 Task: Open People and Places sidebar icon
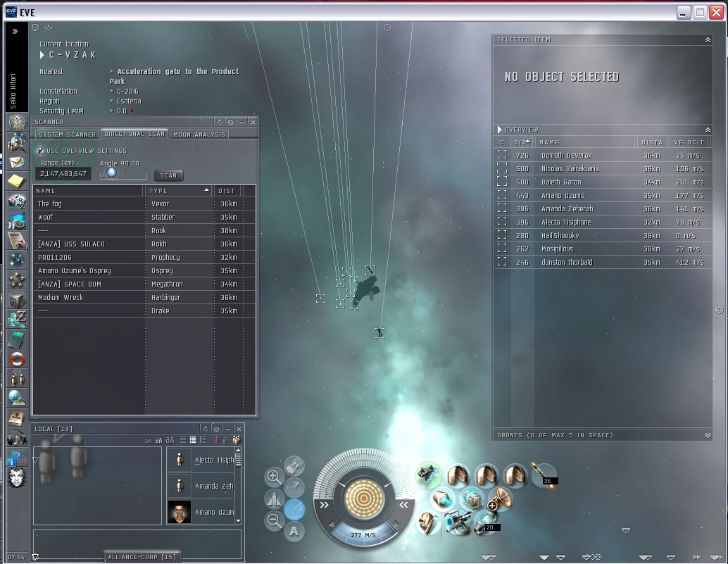[17, 142]
